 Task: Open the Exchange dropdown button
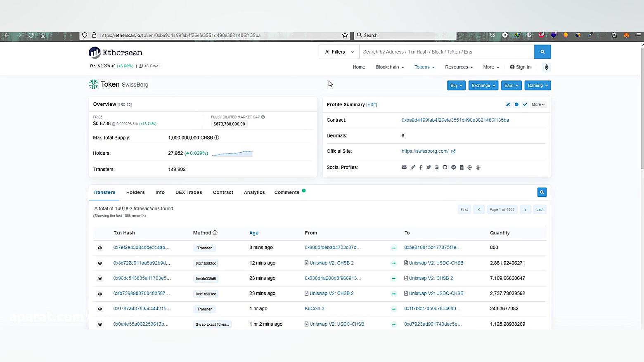coord(483,85)
